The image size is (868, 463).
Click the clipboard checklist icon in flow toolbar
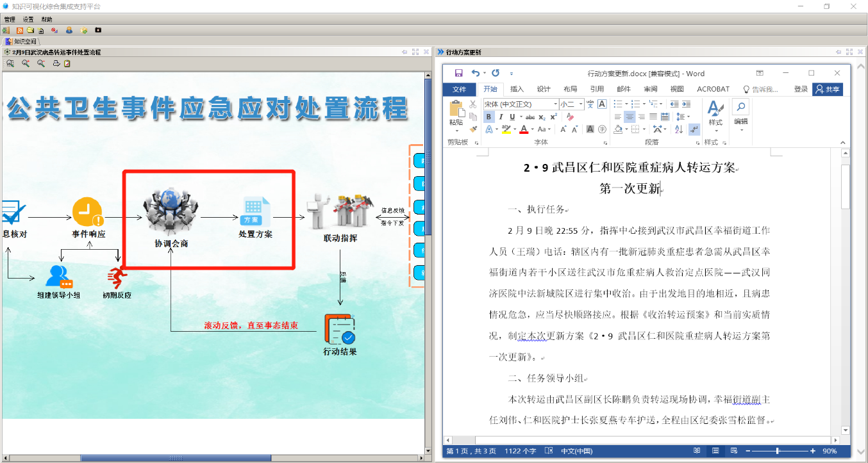pos(67,63)
